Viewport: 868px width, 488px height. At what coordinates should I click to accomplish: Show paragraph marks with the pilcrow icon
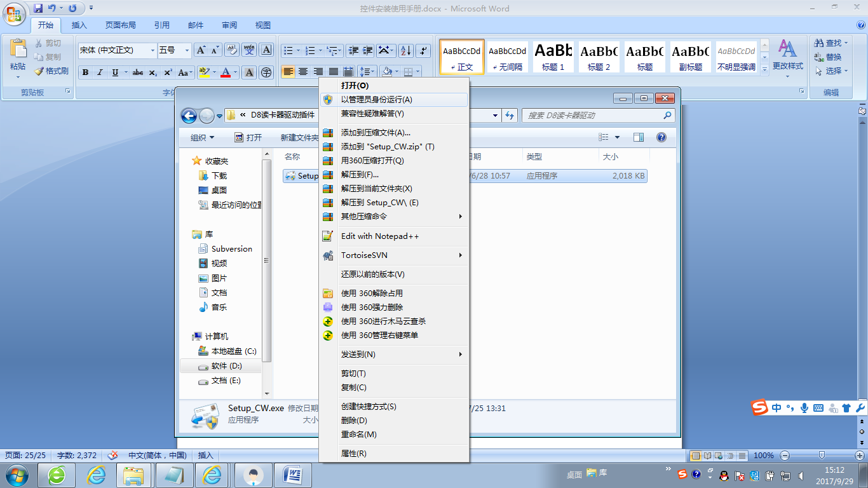point(424,50)
